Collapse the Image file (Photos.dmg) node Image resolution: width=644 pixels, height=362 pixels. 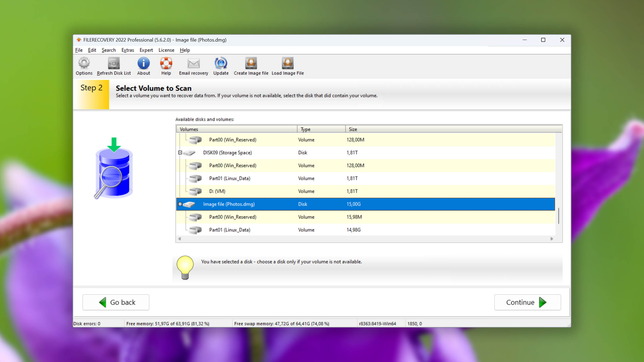click(180, 204)
